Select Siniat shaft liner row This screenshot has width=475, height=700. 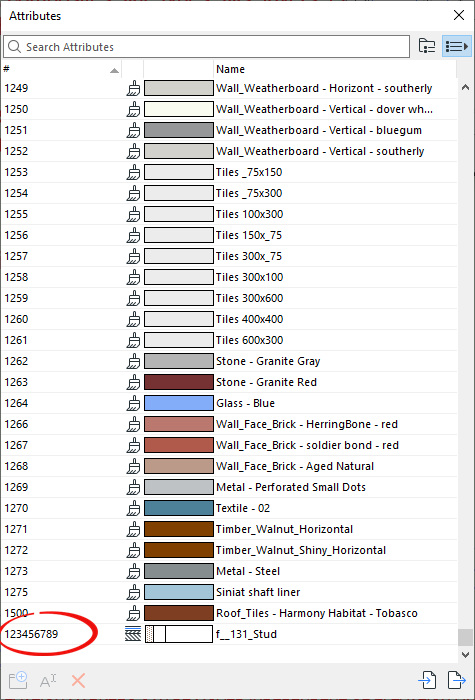click(229, 592)
